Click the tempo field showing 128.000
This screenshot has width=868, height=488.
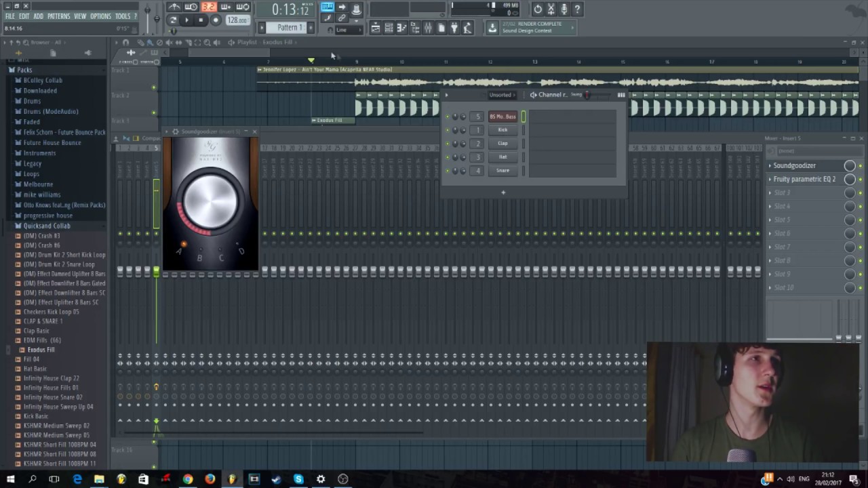click(x=237, y=20)
